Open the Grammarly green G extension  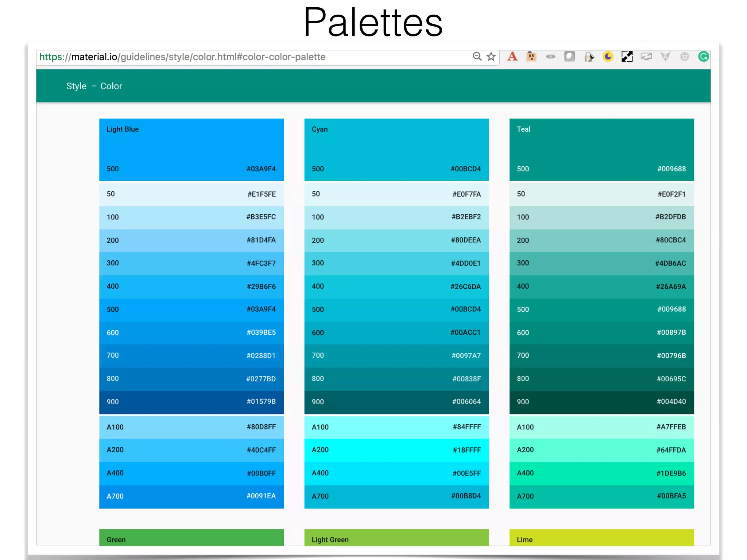point(703,57)
